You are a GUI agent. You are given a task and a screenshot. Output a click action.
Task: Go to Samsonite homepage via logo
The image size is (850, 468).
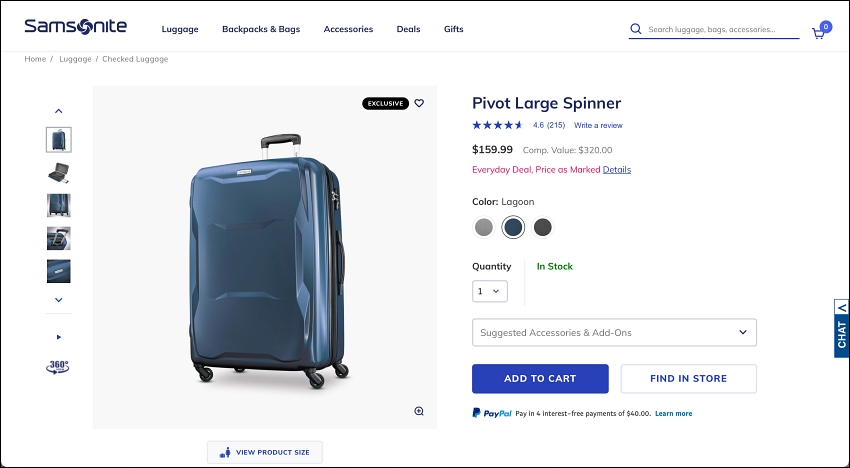point(76,26)
